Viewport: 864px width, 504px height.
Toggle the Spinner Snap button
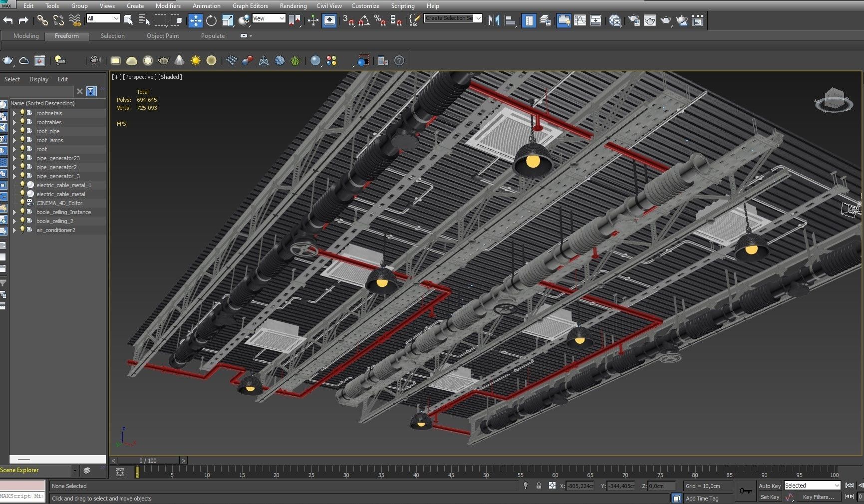coord(396,20)
